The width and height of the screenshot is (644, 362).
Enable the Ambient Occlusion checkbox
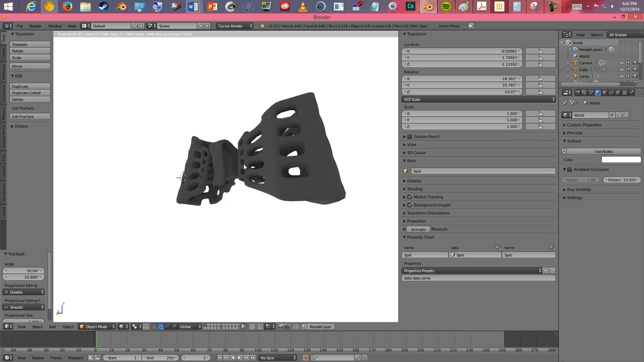[570, 169]
